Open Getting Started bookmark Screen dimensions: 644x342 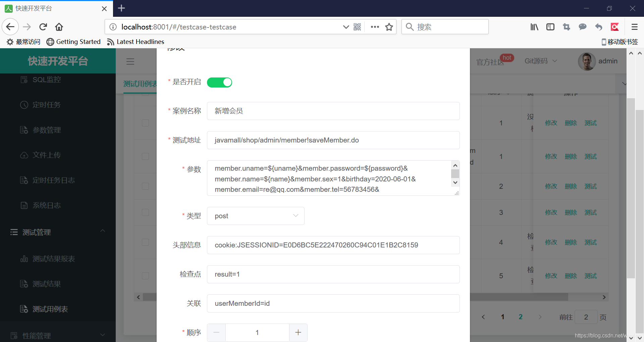tap(73, 42)
